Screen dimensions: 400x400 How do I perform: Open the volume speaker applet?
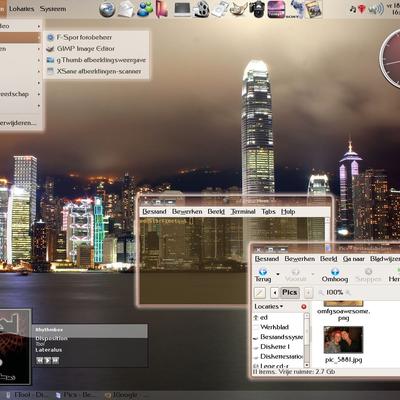(x=376, y=9)
